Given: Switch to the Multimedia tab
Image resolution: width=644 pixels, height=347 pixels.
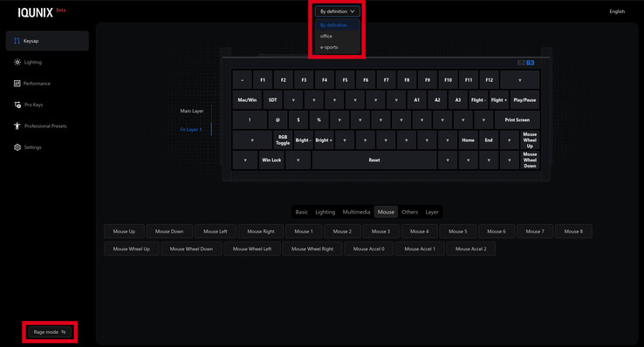Looking at the screenshot, I should tap(356, 212).
